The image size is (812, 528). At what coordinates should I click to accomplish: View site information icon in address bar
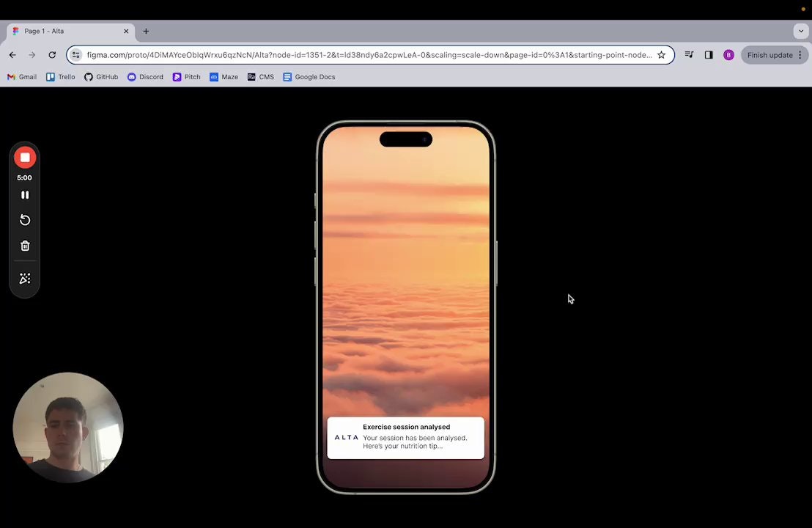76,55
